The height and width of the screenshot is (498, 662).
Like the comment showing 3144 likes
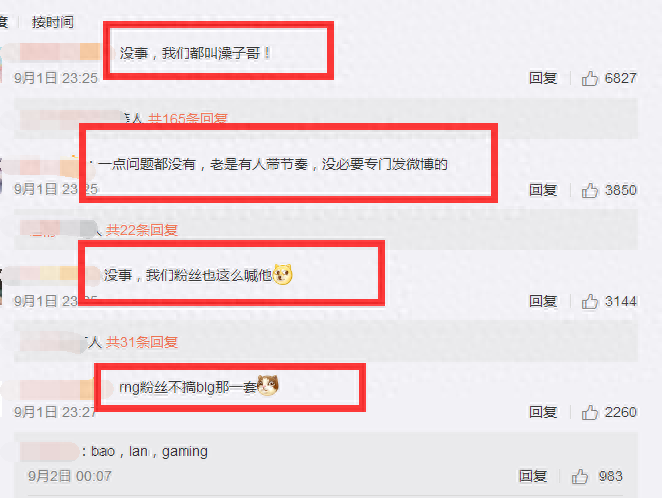click(x=590, y=302)
